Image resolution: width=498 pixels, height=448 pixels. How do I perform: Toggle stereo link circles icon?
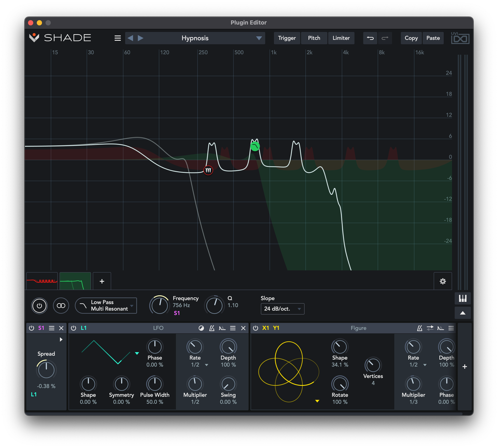[x=61, y=306]
